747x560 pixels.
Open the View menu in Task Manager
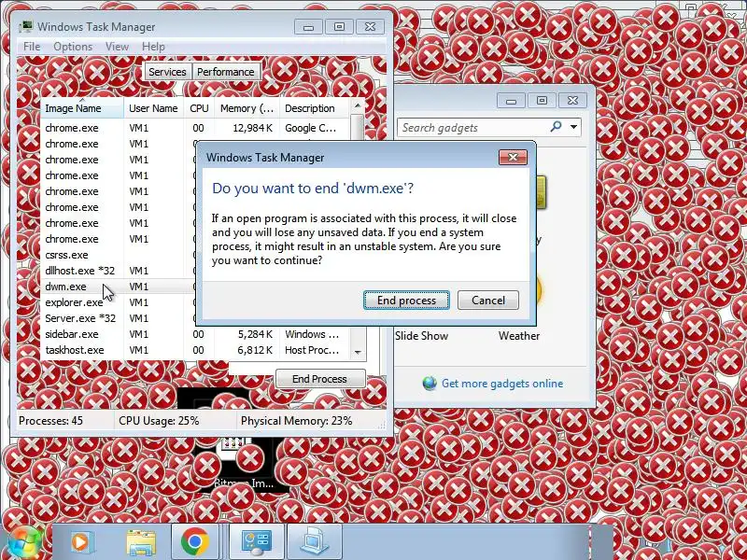118,47
